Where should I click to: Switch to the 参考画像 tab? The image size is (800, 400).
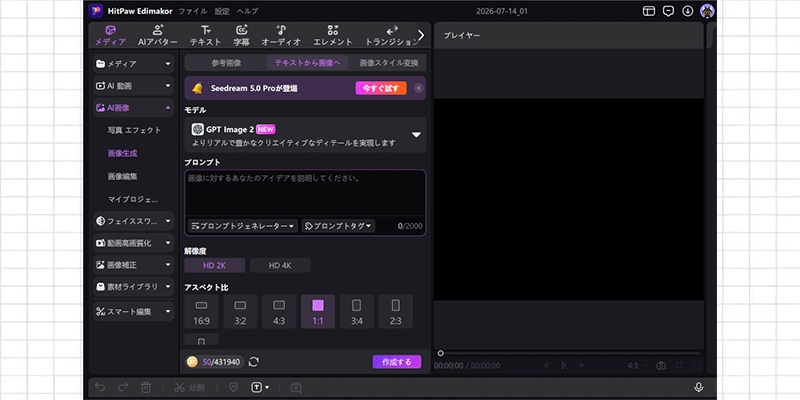226,63
